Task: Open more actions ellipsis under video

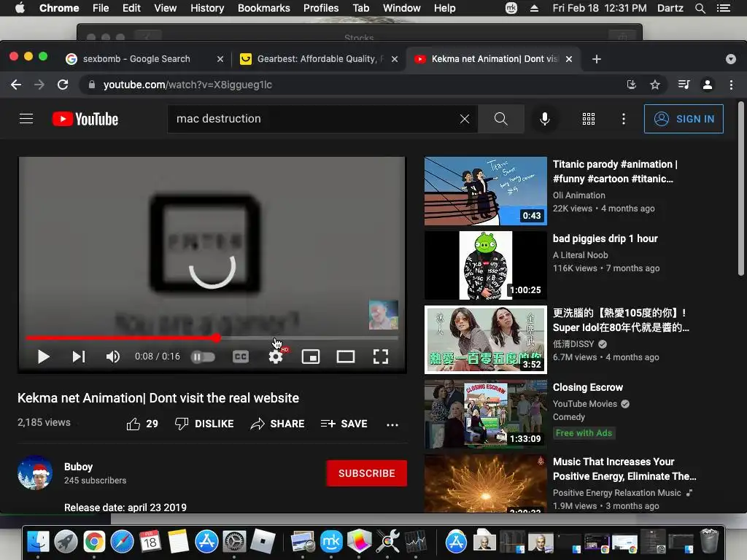Action: click(392, 424)
